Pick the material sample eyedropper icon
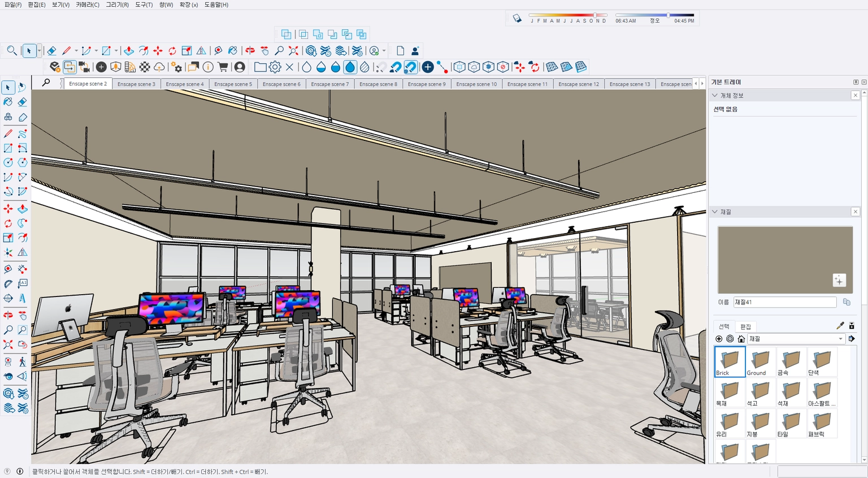Image resolution: width=868 pixels, height=478 pixels. point(840,326)
